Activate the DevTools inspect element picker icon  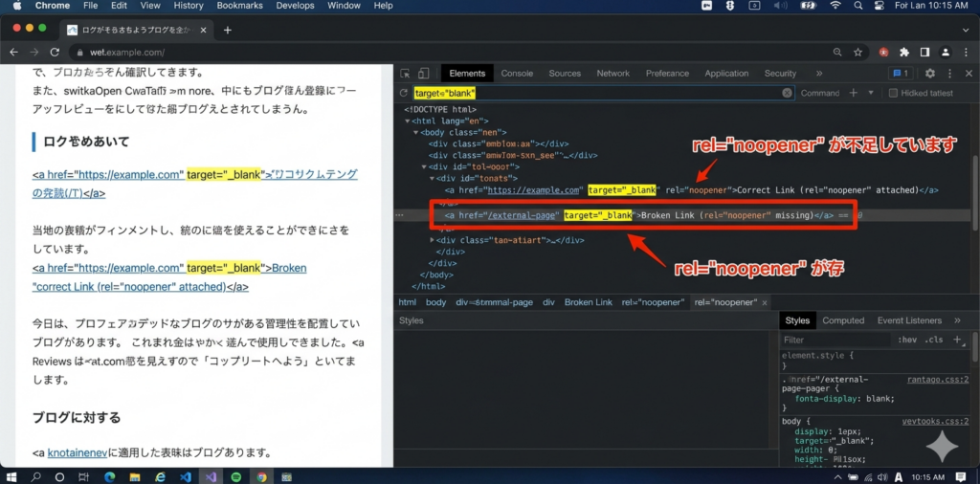click(405, 73)
